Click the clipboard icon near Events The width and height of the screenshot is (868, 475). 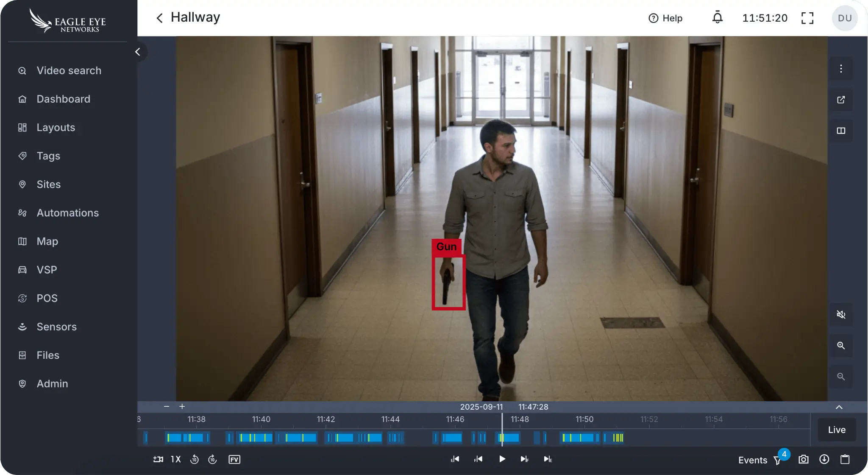(x=845, y=459)
